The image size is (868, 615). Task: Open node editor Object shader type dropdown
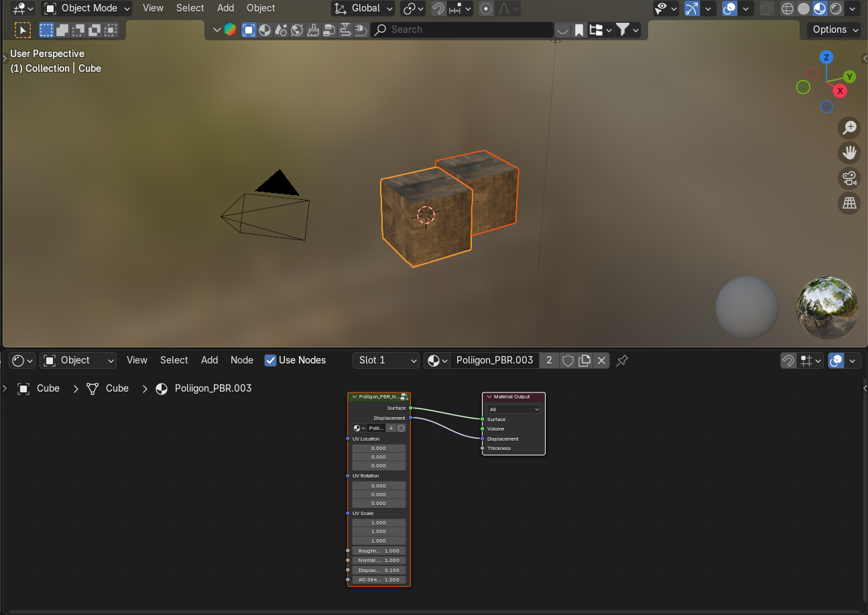[x=78, y=360]
